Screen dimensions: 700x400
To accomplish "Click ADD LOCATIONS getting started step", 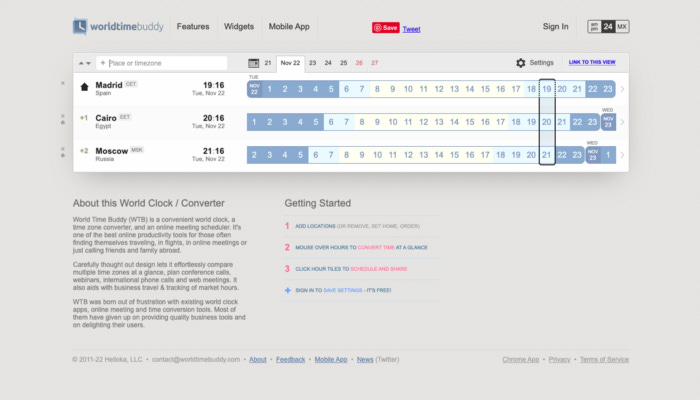I will click(315, 226).
